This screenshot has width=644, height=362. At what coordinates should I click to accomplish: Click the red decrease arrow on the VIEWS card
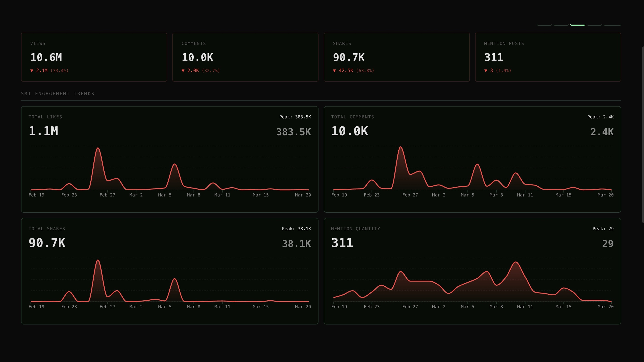pyautogui.click(x=32, y=71)
